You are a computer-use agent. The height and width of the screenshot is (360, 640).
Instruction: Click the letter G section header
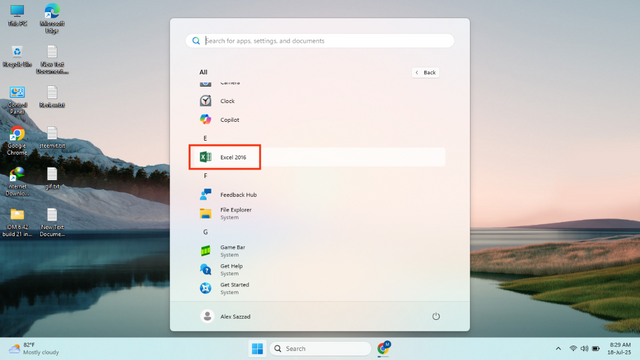pyautogui.click(x=205, y=232)
